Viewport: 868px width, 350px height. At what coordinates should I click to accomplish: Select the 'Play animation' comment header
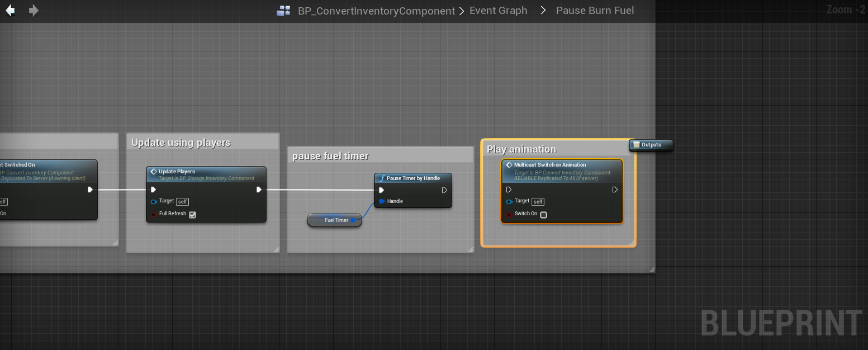558,149
